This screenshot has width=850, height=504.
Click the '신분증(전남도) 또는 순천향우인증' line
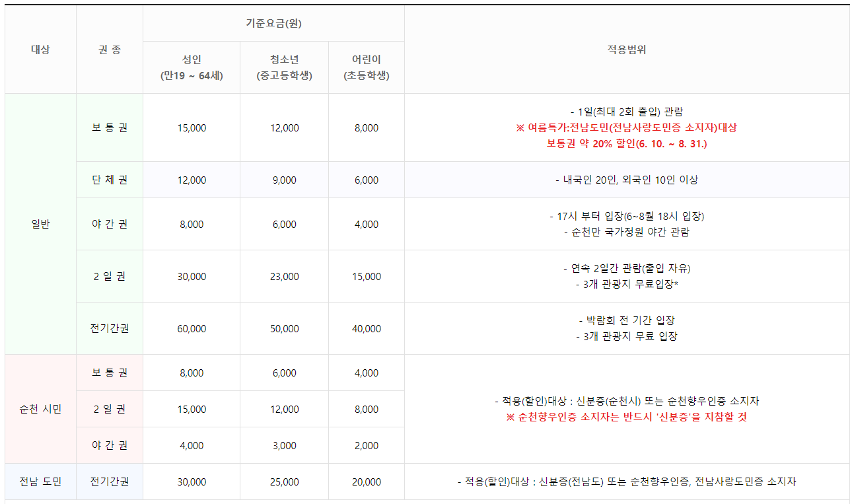(627, 482)
